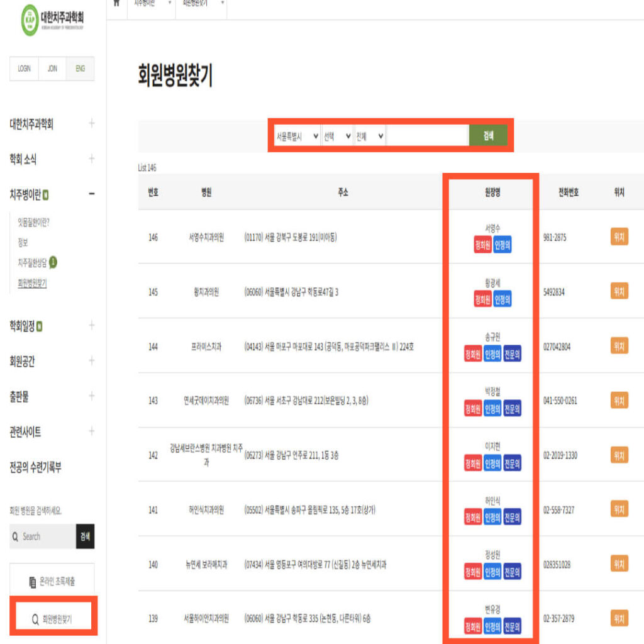Expand the 관련사이트 menu plus icon
This screenshot has height=644, width=644.
pos(92,431)
